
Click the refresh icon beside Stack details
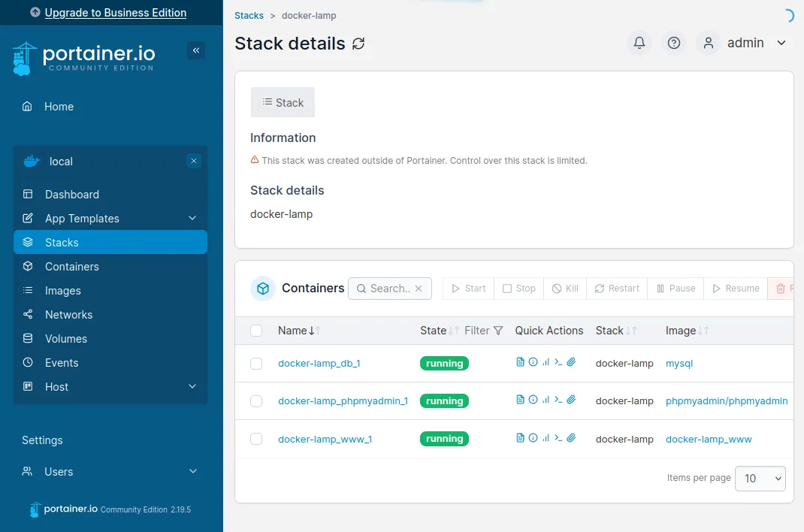pyautogui.click(x=358, y=44)
